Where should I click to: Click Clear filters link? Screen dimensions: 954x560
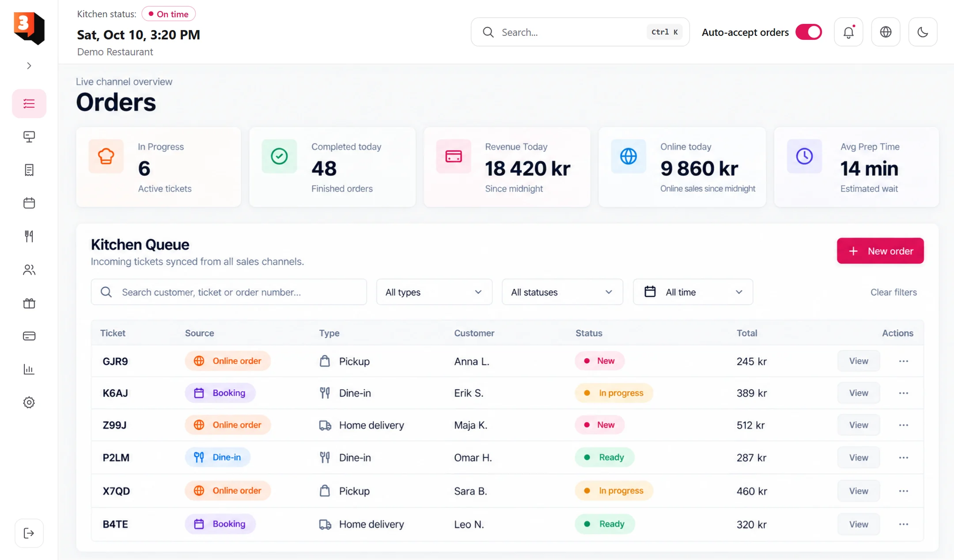pos(893,292)
